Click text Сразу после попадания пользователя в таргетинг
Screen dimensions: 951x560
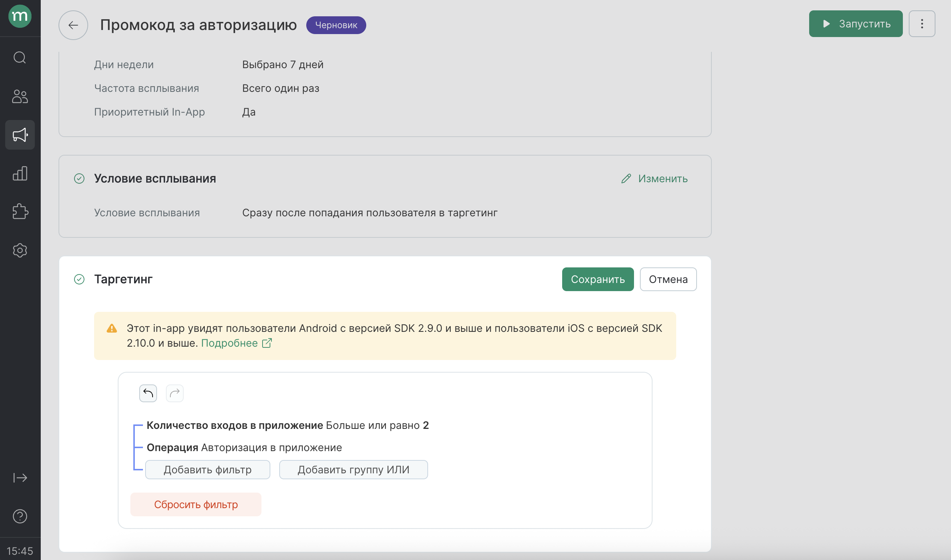coord(370,213)
